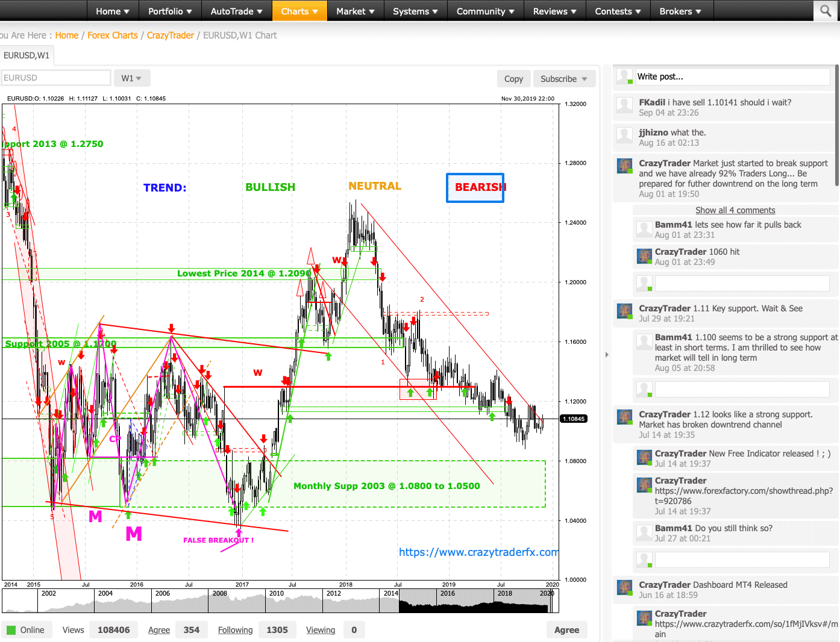Viewport: 840px width, 642px height.
Task: Open CrazyTrader breadcrumb link
Action: click(171, 36)
